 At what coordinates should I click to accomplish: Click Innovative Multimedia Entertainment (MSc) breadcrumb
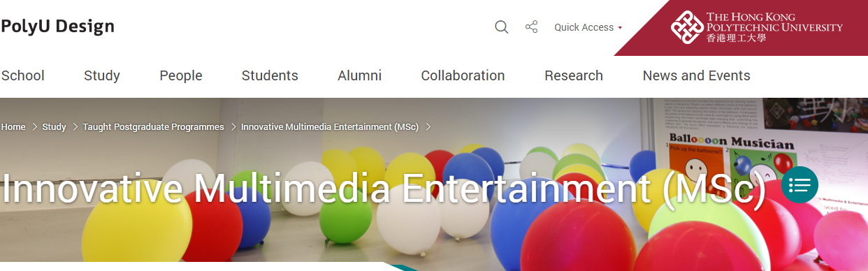click(x=330, y=126)
